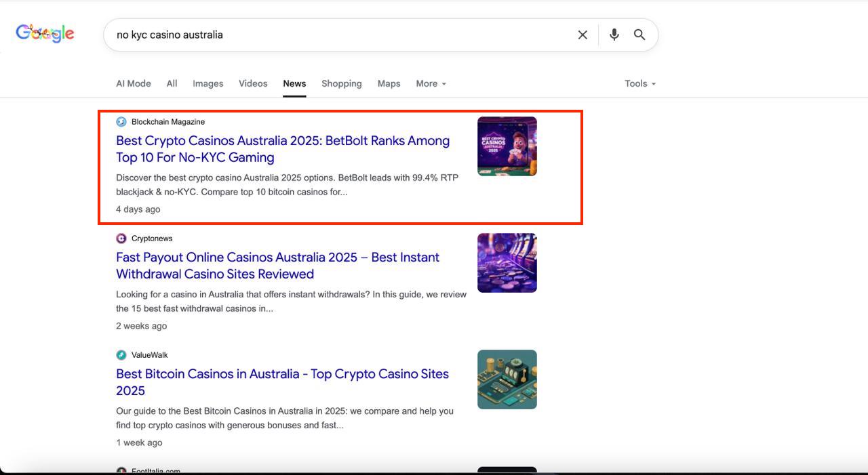868x475 pixels.
Task: Click the Blockchain Magazine favicon
Action: click(x=121, y=122)
